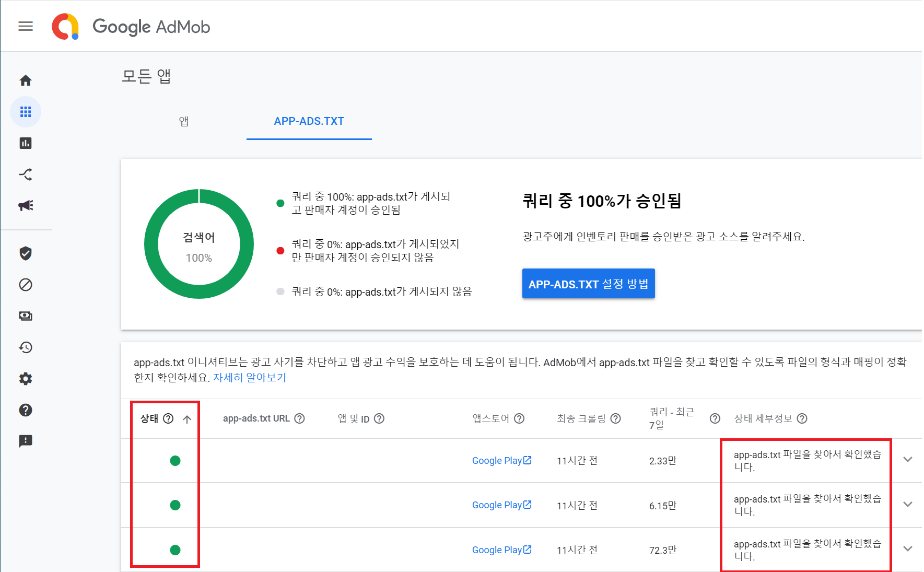Open the 자세히 알아보기 link
The height and width of the screenshot is (572, 924).
[x=250, y=378]
